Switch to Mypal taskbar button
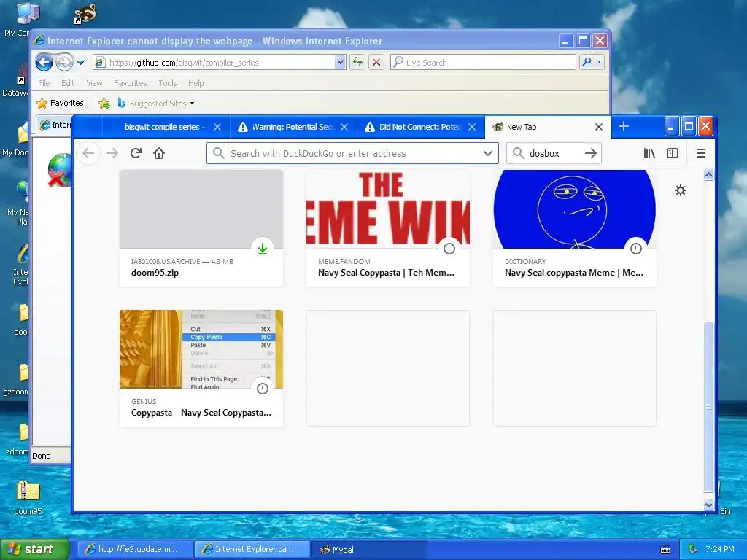The width and height of the screenshot is (747, 560). click(x=369, y=549)
